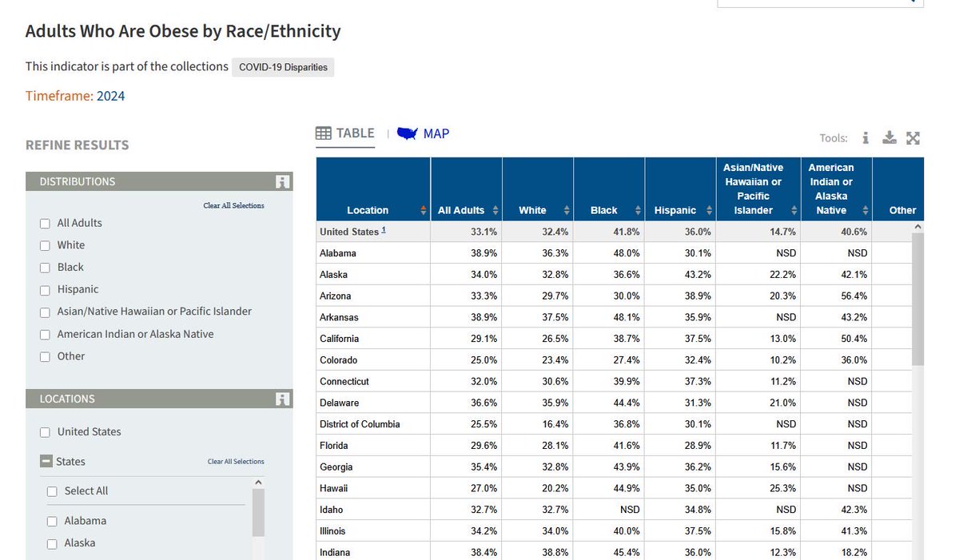Screen dimensions: 959x560
Task: Select the Colorado table row label
Action: [338, 360]
